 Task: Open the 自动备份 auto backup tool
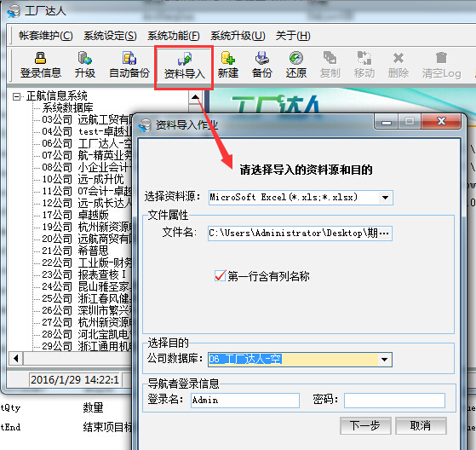click(129, 65)
